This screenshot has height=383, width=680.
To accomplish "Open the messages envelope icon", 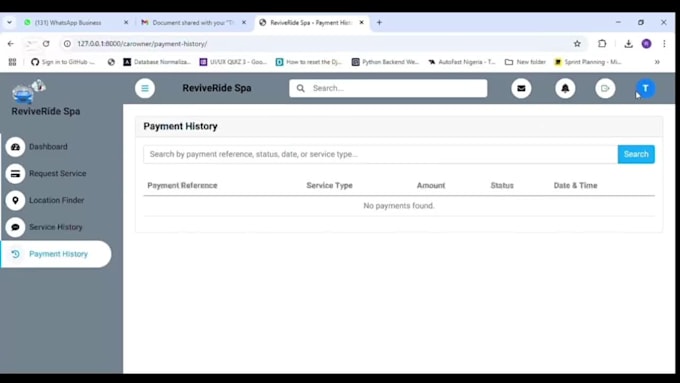I will (x=521, y=88).
